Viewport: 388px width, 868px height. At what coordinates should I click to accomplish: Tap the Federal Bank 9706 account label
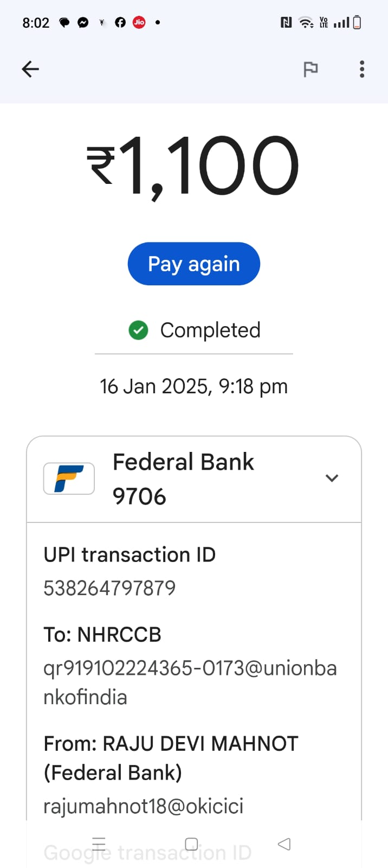point(183,478)
